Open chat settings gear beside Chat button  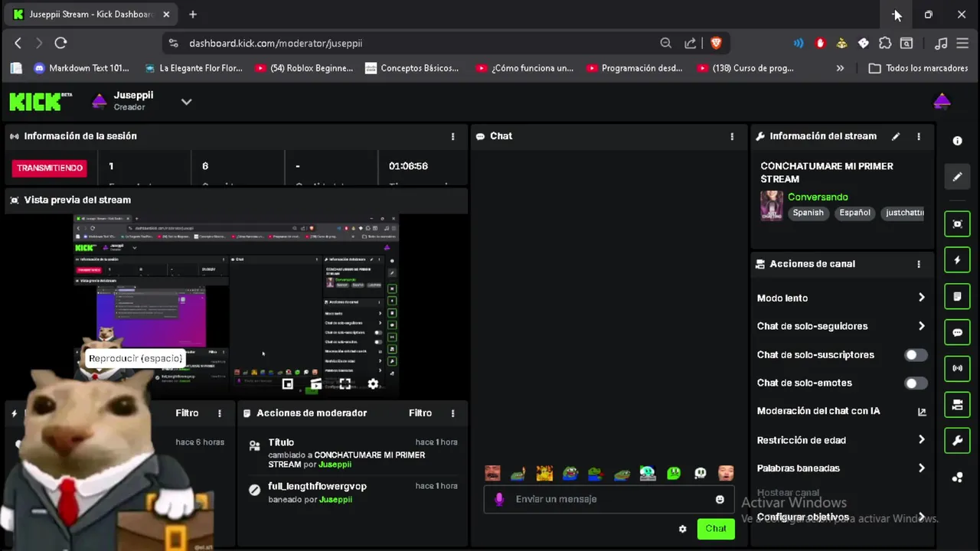[x=682, y=529]
